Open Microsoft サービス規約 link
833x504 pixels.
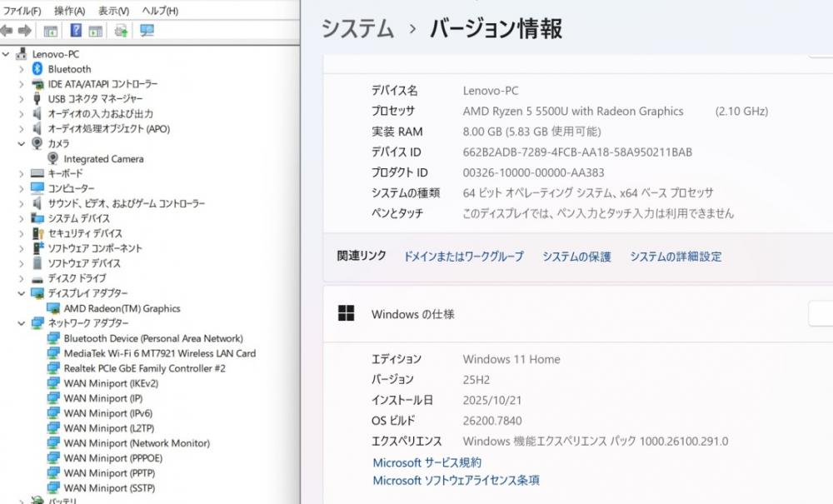click(x=426, y=462)
